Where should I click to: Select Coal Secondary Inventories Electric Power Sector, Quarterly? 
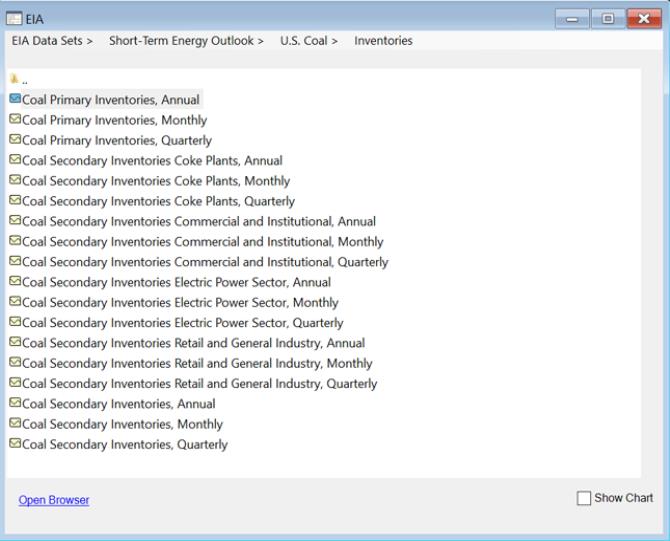click(x=182, y=323)
